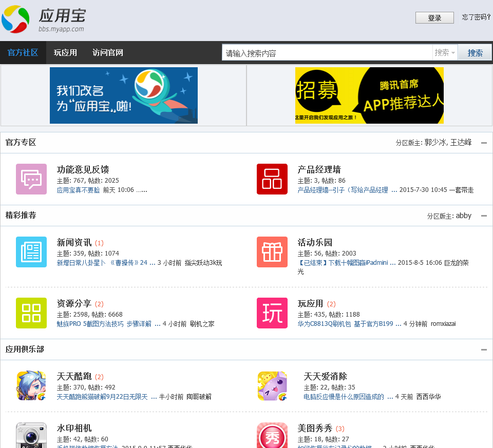The image size is (493, 448).
Task: Open the post 魅族PRO 5截图方法技巧
Action: click(x=108, y=324)
